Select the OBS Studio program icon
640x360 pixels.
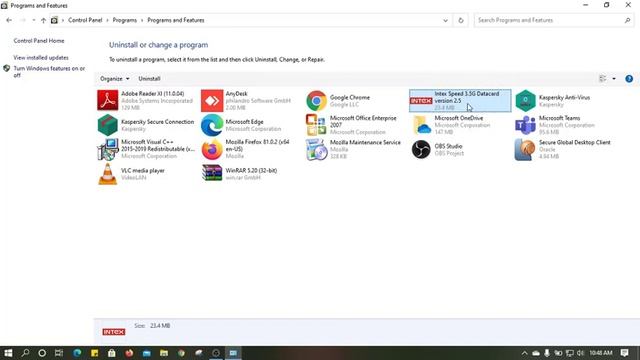point(421,149)
